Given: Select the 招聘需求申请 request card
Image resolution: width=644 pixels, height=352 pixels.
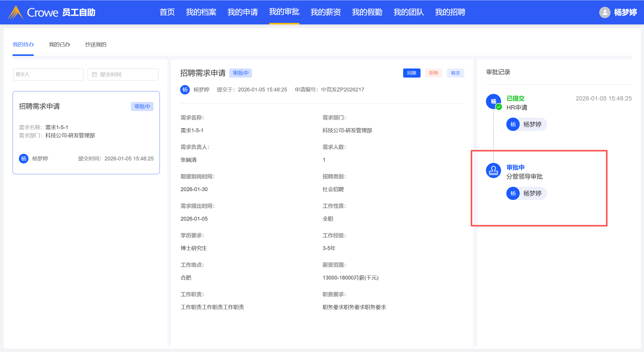Looking at the screenshot, I should (86, 133).
